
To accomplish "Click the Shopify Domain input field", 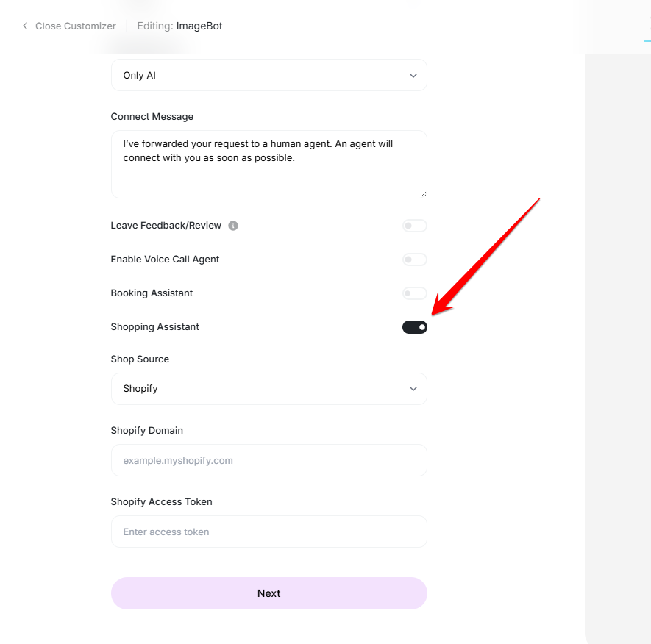I will point(268,460).
